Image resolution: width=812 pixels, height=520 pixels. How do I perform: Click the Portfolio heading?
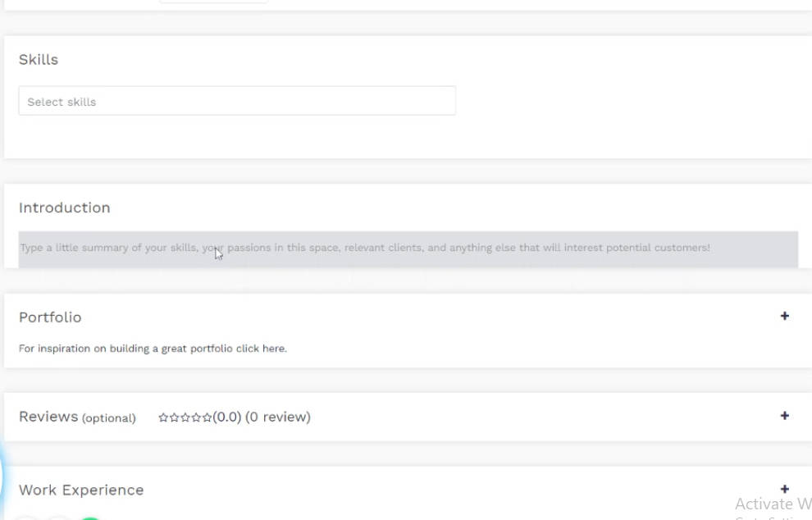pyautogui.click(x=50, y=317)
